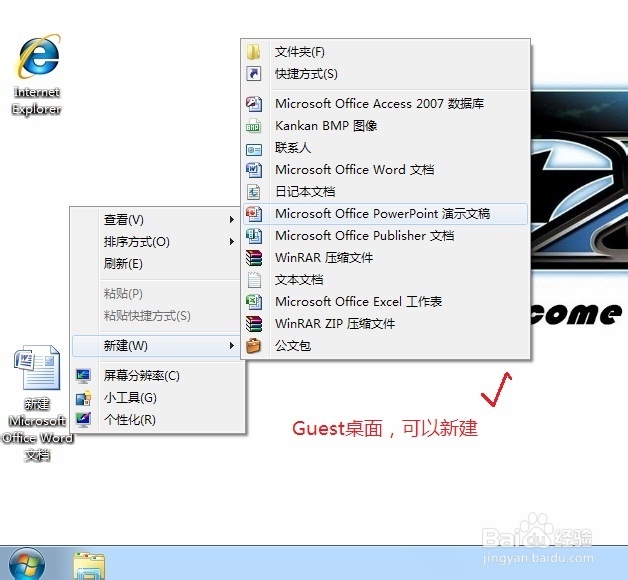Image resolution: width=628 pixels, height=580 pixels.
Task: Expand the 新建(W) submenu arrow
Action: pos(231,345)
